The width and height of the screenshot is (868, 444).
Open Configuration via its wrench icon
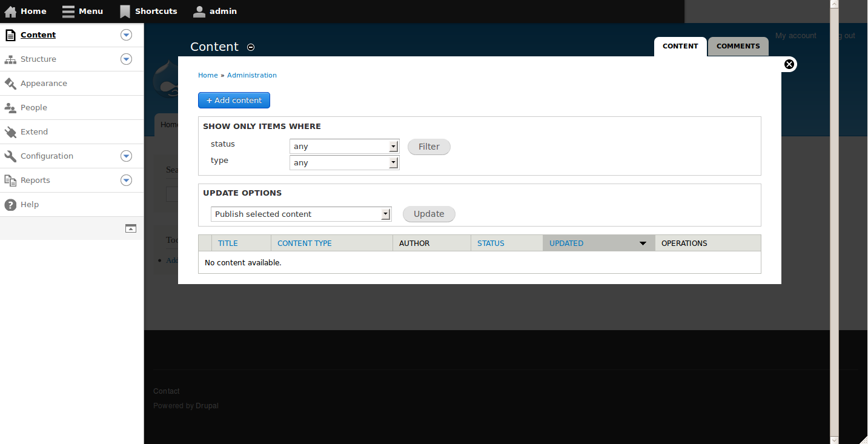10,156
